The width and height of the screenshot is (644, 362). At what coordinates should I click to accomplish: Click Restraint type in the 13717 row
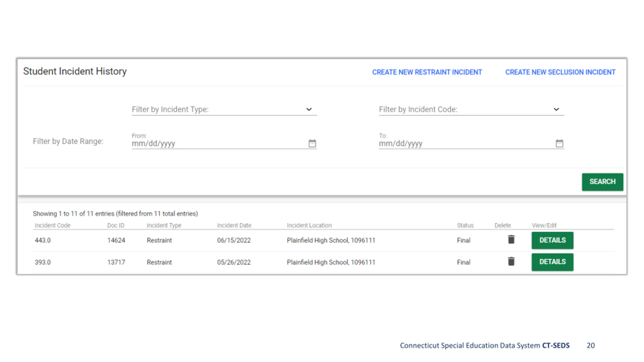coord(159,262)
